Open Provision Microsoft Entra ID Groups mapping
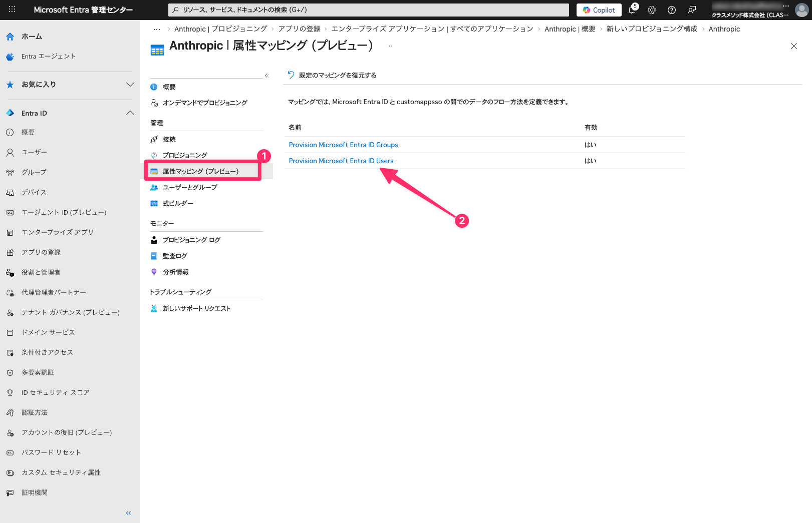Viewport: 812px width, 523px height. (x=343, y=145)
